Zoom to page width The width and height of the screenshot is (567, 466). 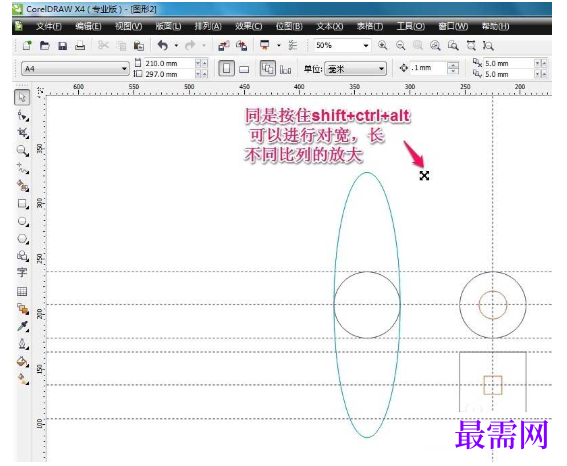click(471, 46)
